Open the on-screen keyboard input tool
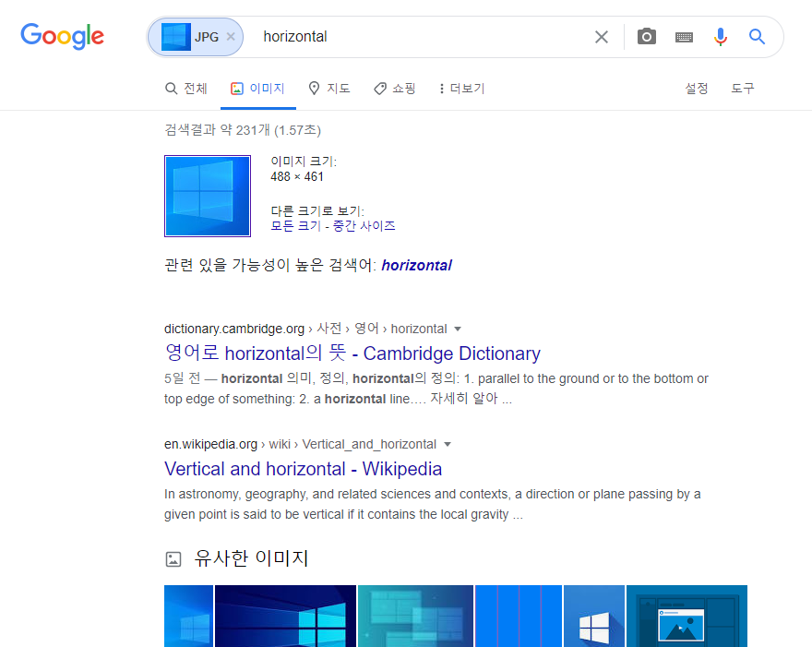 click(x=684, y=37)
